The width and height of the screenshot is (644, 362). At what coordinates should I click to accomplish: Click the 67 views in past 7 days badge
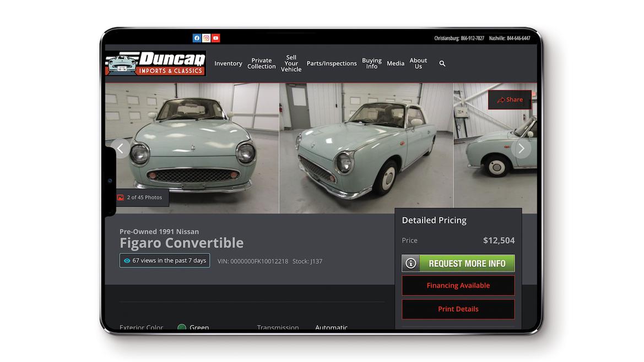(x=165, y=261)
